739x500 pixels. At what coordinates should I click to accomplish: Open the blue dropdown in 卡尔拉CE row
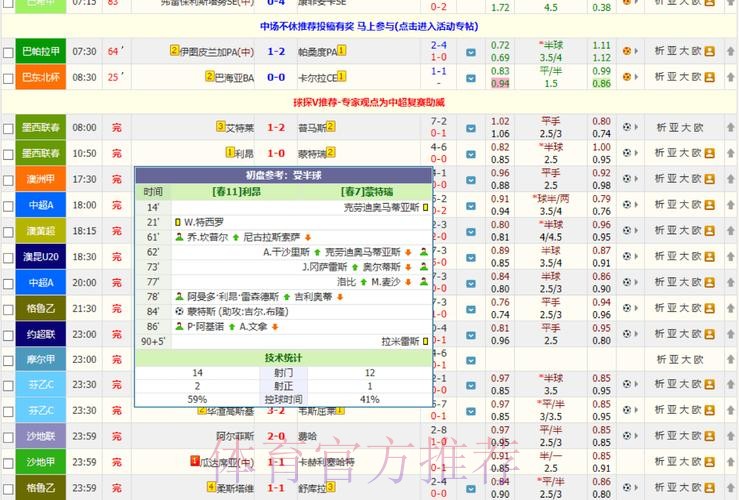point(470,77)
